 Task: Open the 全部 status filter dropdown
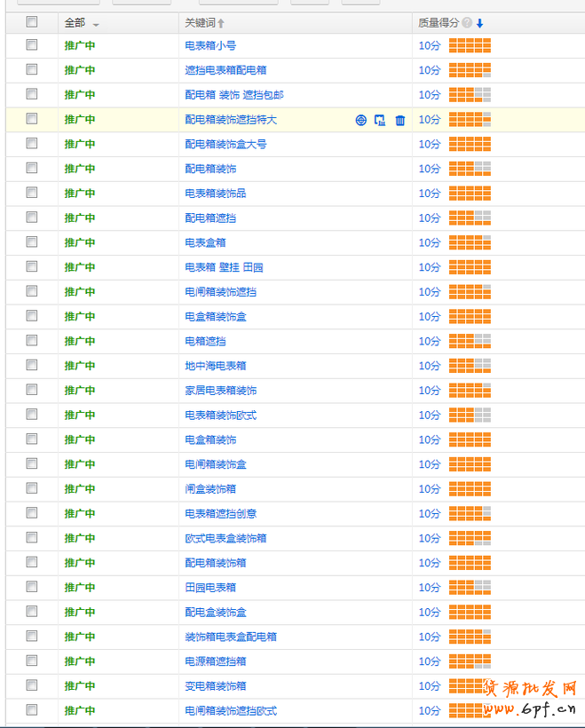click(x=96, y=24)
